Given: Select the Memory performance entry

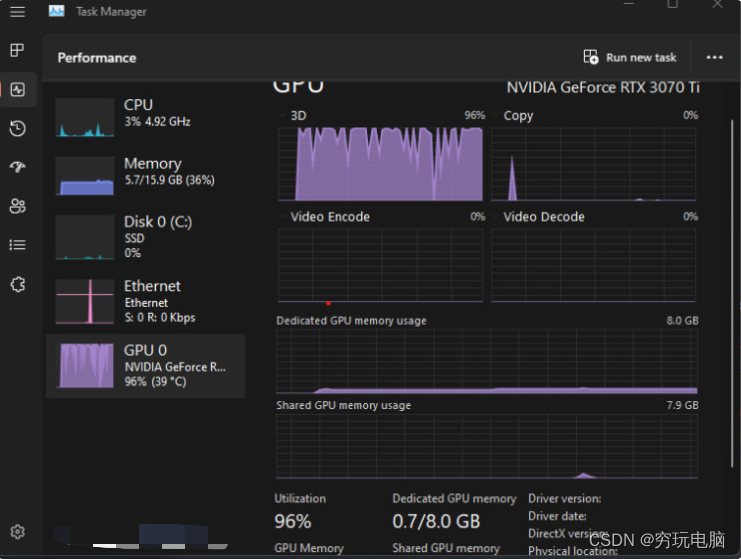Looking at the screenshot, I should (146, 175).
